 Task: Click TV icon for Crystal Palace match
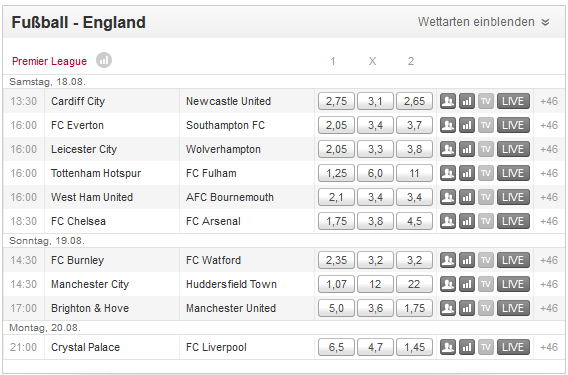coord(486,347)
